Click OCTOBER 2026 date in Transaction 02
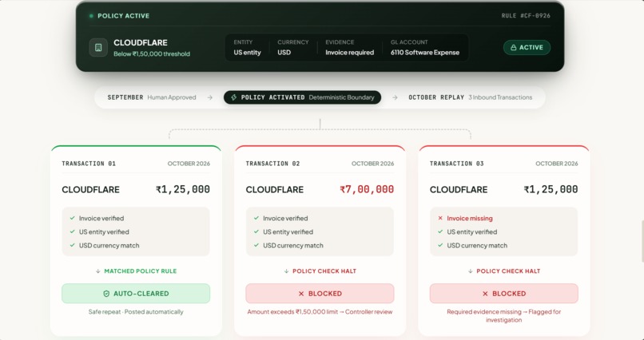The image size is (644, 340). pos(372,164)
